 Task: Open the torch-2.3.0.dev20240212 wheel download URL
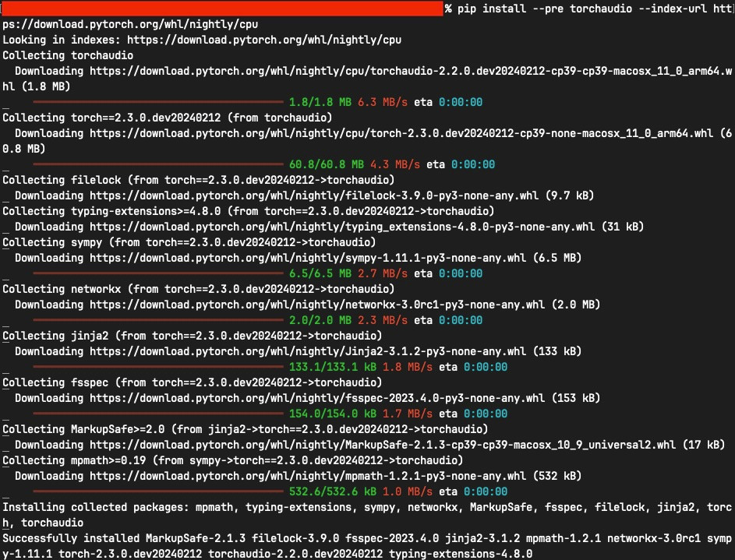coord(401,133)
